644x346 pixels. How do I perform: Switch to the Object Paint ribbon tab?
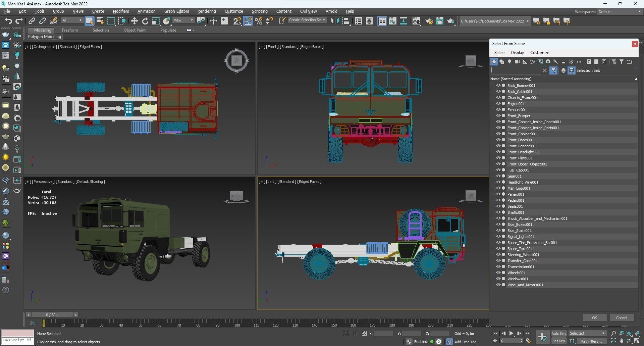coord(135,30)
